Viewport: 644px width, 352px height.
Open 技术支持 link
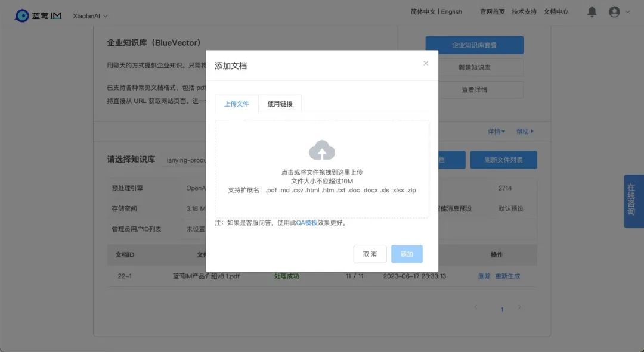[x=524, y=11]
